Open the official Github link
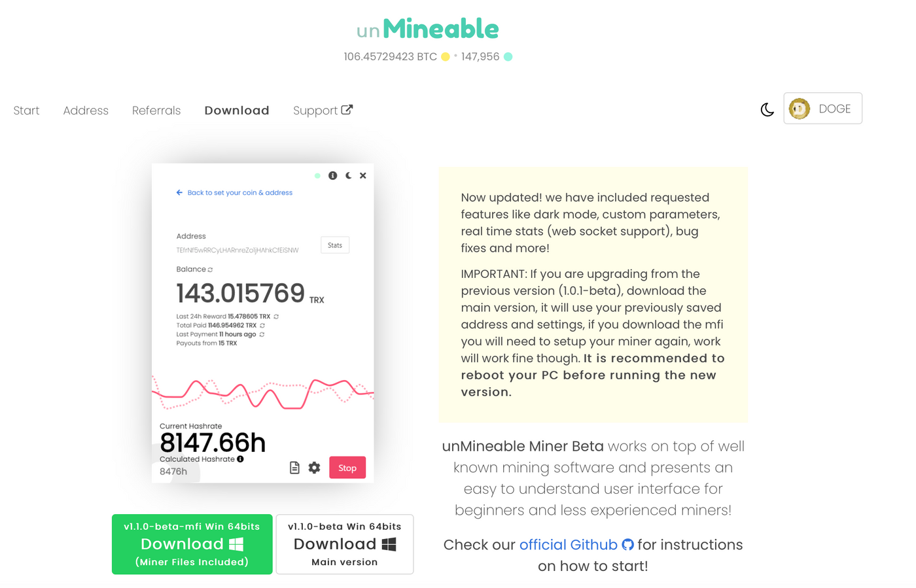 [x=569, y=545]
